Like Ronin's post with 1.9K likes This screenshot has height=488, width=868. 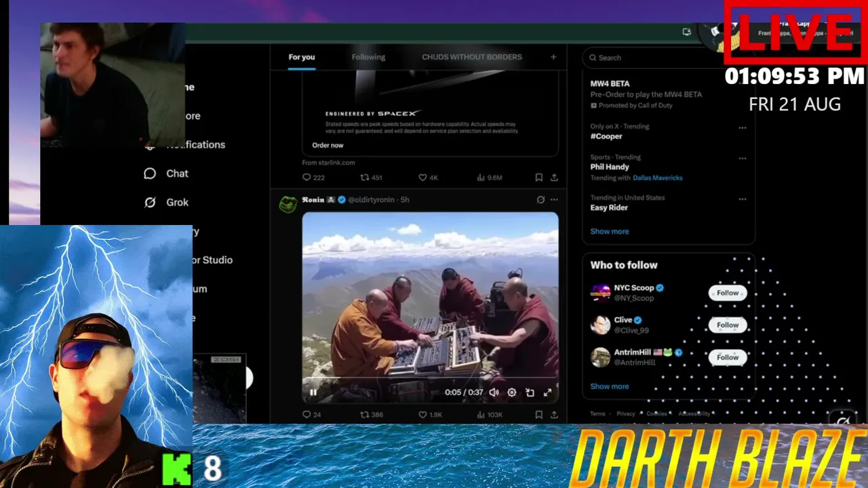coord(430,415)
